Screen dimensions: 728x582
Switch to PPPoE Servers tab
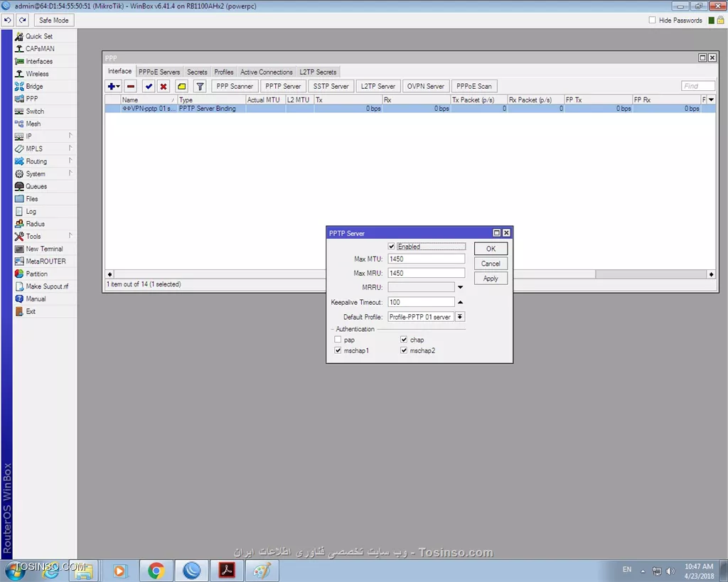click(x=159, y=72)
